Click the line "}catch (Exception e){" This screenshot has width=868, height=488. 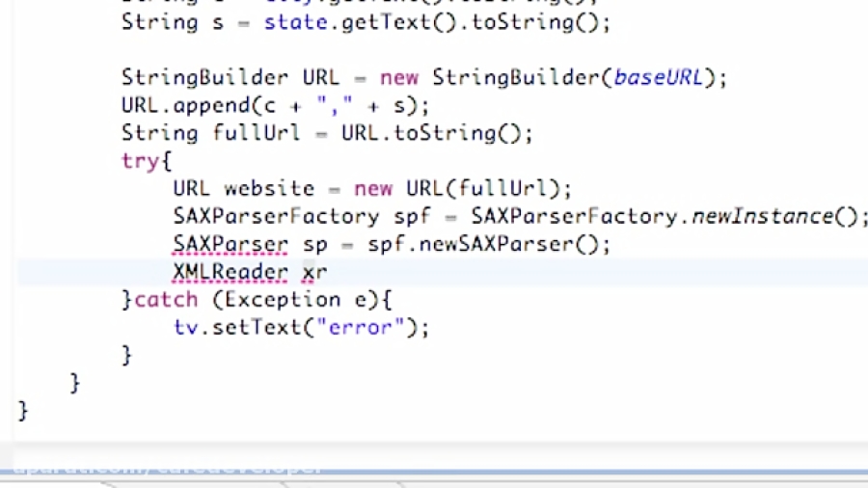[257, 300]
